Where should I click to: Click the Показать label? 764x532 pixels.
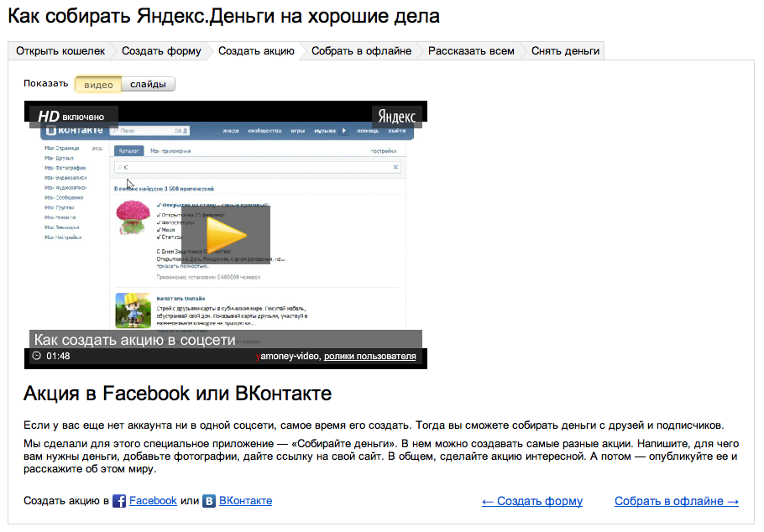[46, 83]
